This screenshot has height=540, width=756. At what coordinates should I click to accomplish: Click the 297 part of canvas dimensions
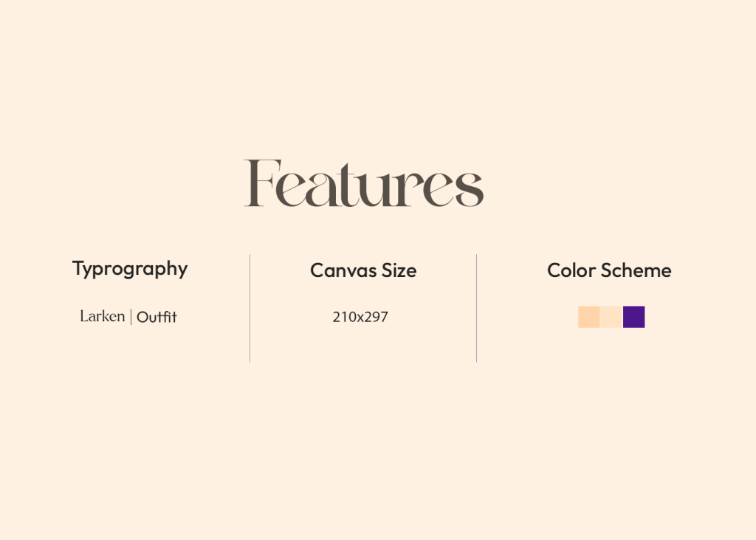pyautogui.click(x=376, y=317)
